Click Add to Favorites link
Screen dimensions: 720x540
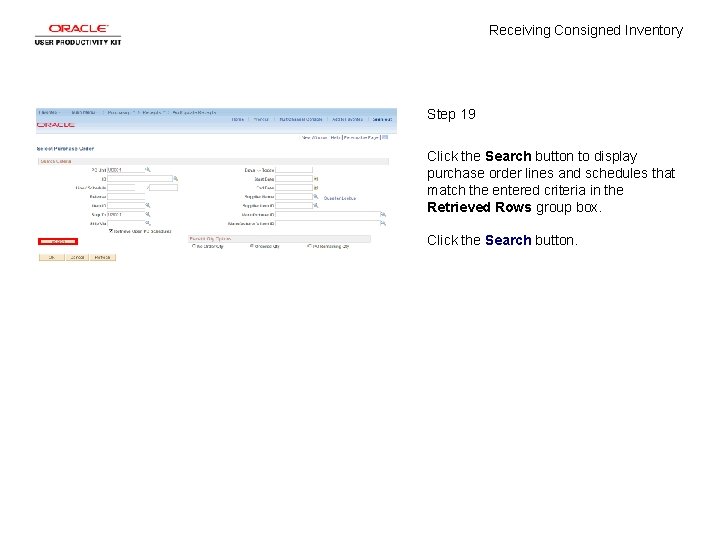348,119
